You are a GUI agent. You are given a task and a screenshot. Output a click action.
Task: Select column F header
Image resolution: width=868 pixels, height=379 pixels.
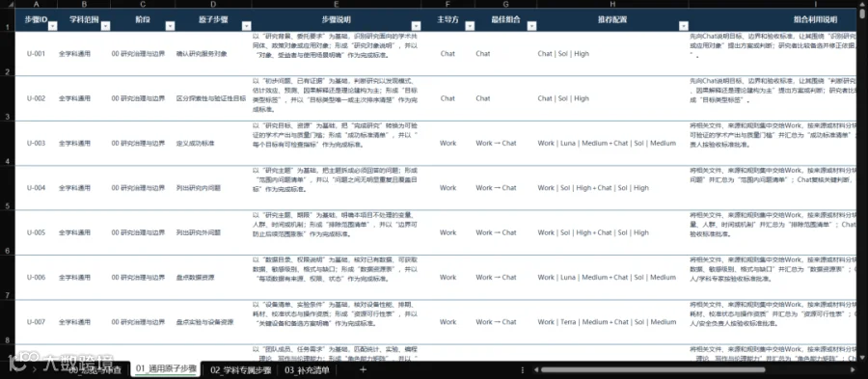click(448, 4)
